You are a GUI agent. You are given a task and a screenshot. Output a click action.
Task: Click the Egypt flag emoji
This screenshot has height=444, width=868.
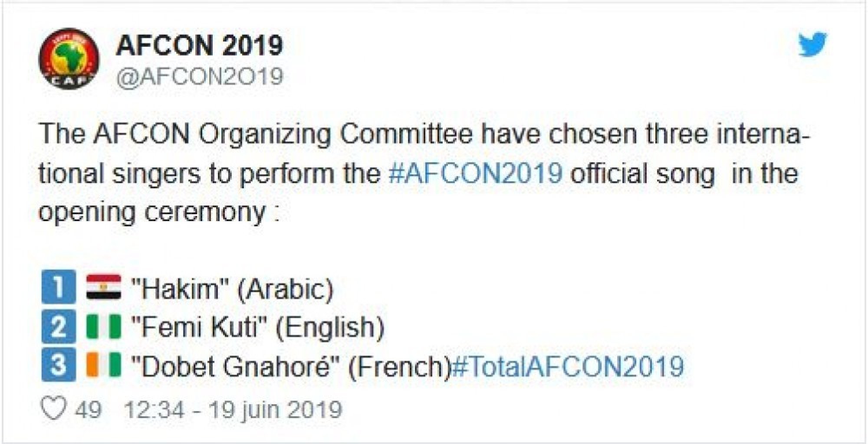[x=104, y=287]
